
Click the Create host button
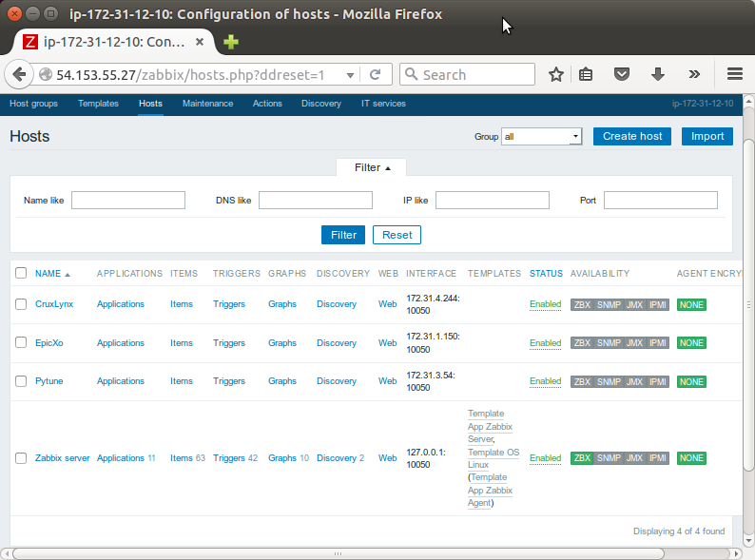tap(632, 136)
